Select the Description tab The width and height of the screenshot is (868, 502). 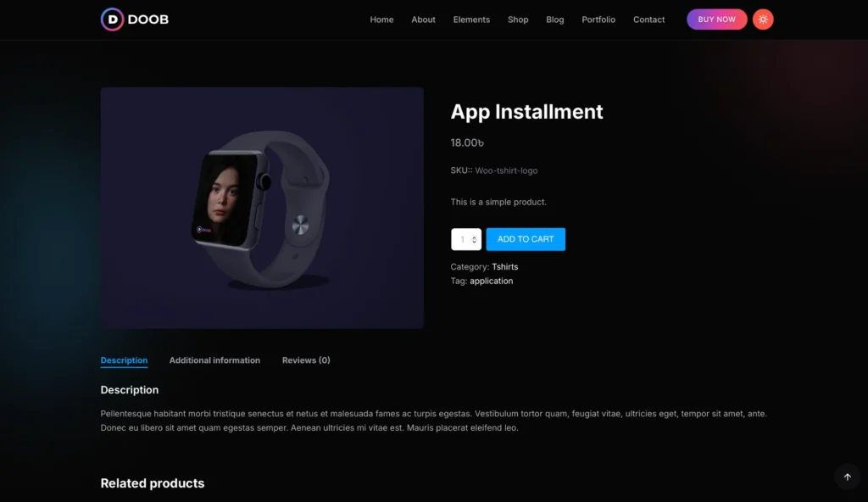[124, 360]
